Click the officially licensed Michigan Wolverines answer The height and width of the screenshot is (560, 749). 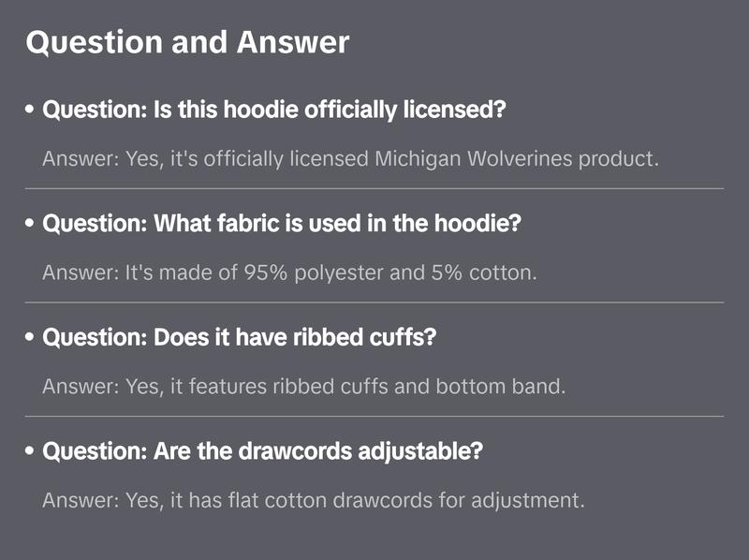[350, 158]
